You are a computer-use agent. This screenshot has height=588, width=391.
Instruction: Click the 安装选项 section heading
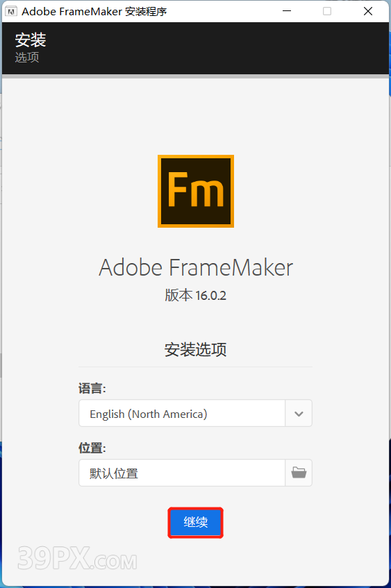[196, 349]
